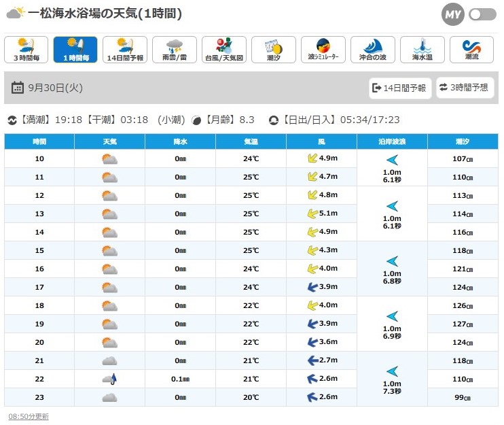Click the gray MY badge icon
Viewport: 504px width, 425px height.
pos(452,14)
